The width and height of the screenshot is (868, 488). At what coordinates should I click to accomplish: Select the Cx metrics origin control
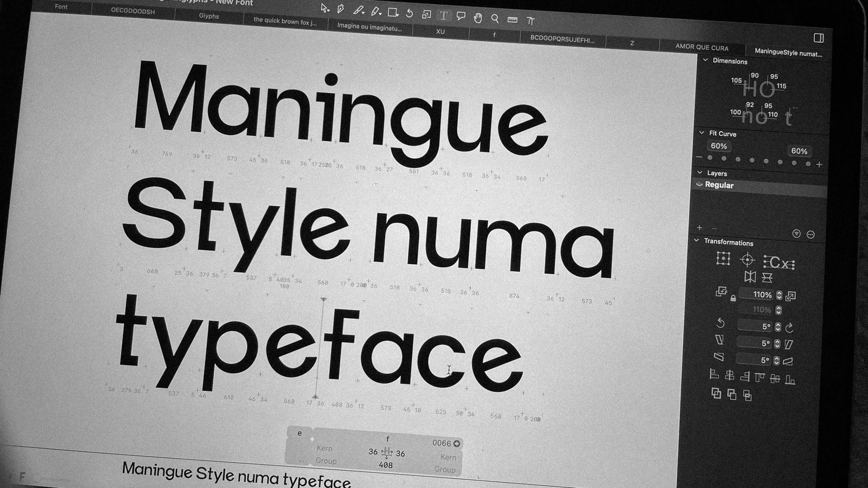click(779, 263)
